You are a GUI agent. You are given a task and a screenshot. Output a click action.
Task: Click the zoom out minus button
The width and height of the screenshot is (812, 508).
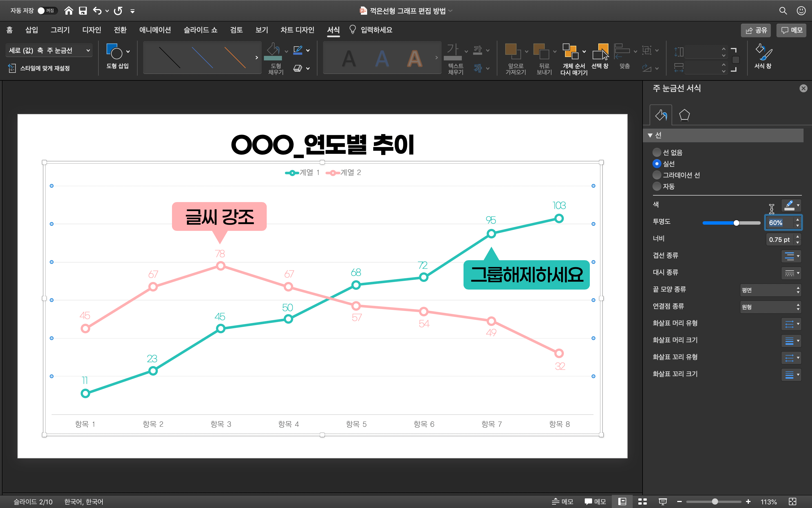[679, 502]
